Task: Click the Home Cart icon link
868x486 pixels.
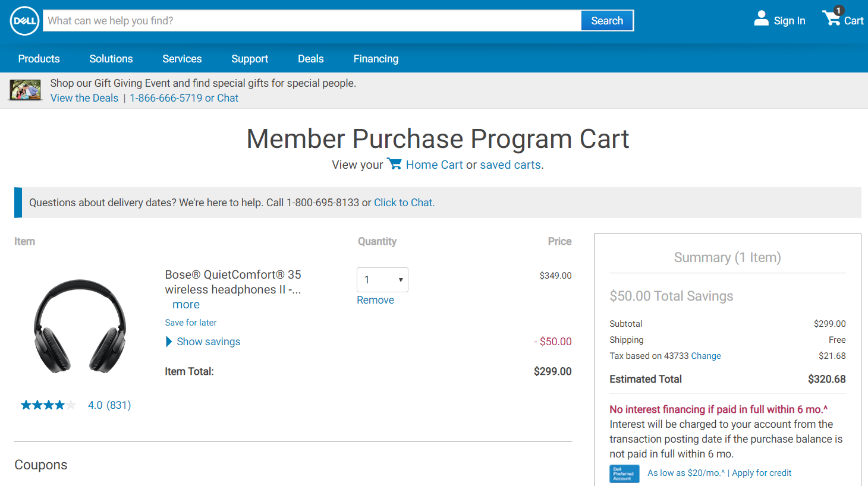Action: click(x=394, y=164)
